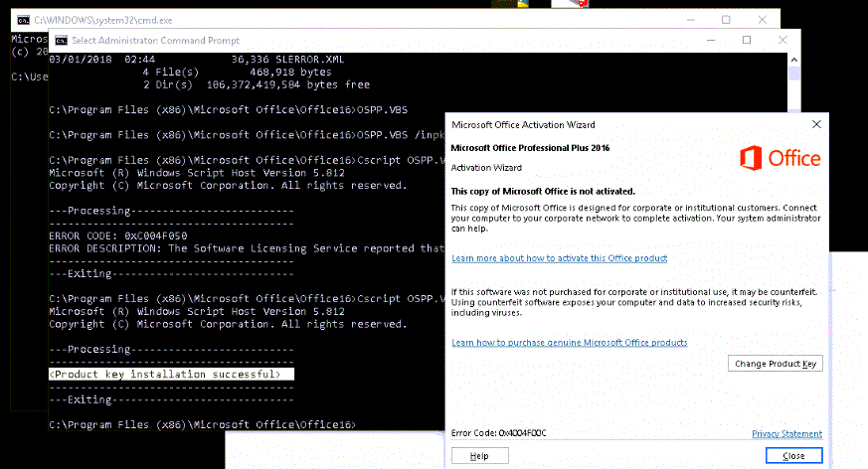This screenshot has height=469, width=868.
Task: Click the Change Product Key button
Action: tap(775, 364)
